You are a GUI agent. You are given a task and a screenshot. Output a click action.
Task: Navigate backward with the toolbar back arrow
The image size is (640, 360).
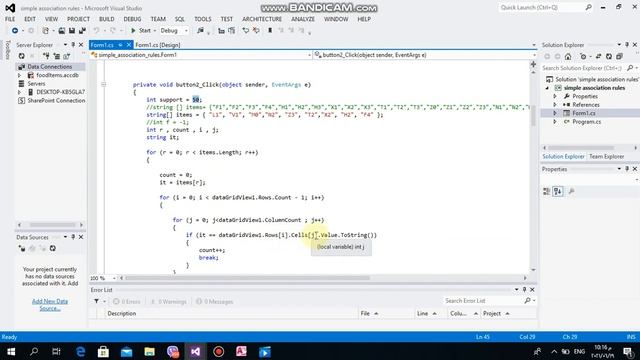click(15, 31)
